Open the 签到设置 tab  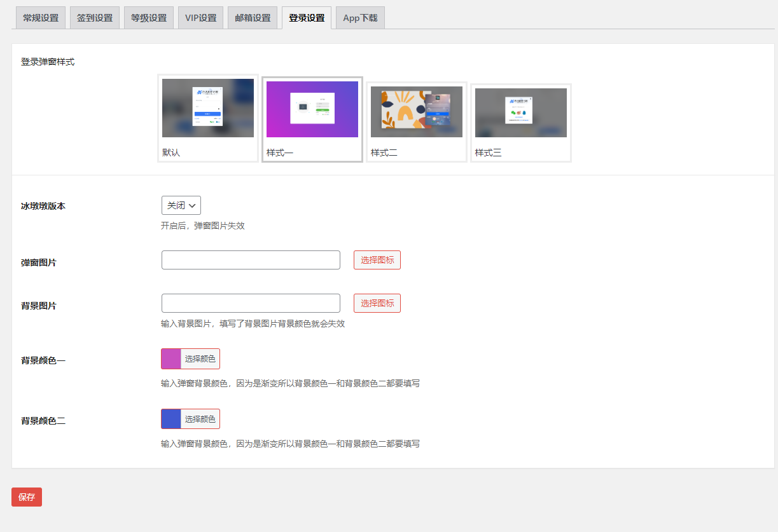coord(95,18)
